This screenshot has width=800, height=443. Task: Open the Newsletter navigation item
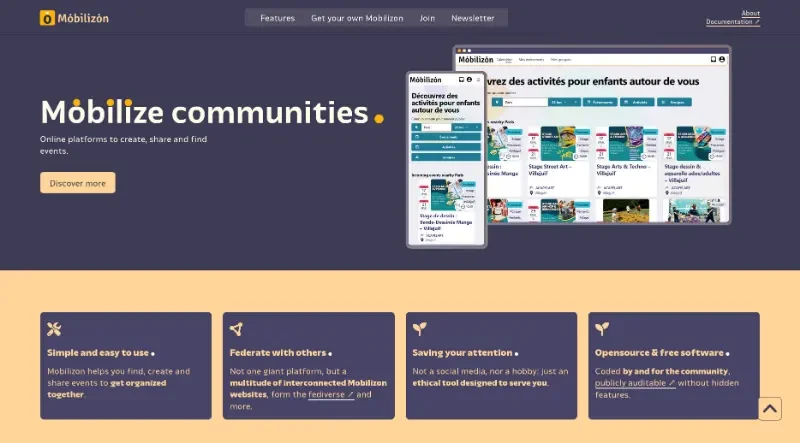(472, 18)
